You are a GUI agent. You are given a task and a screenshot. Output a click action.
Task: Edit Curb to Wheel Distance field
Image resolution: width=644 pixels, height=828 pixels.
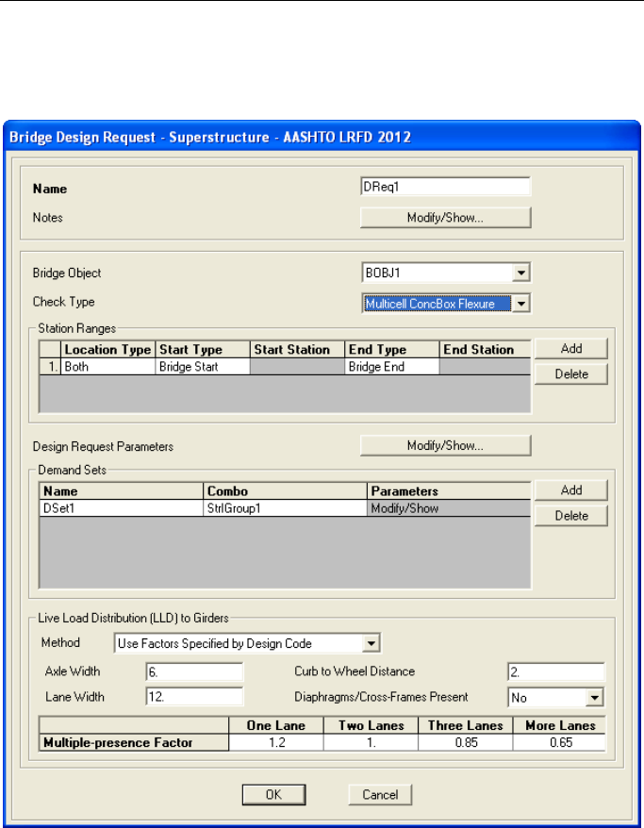coord(556,671)
